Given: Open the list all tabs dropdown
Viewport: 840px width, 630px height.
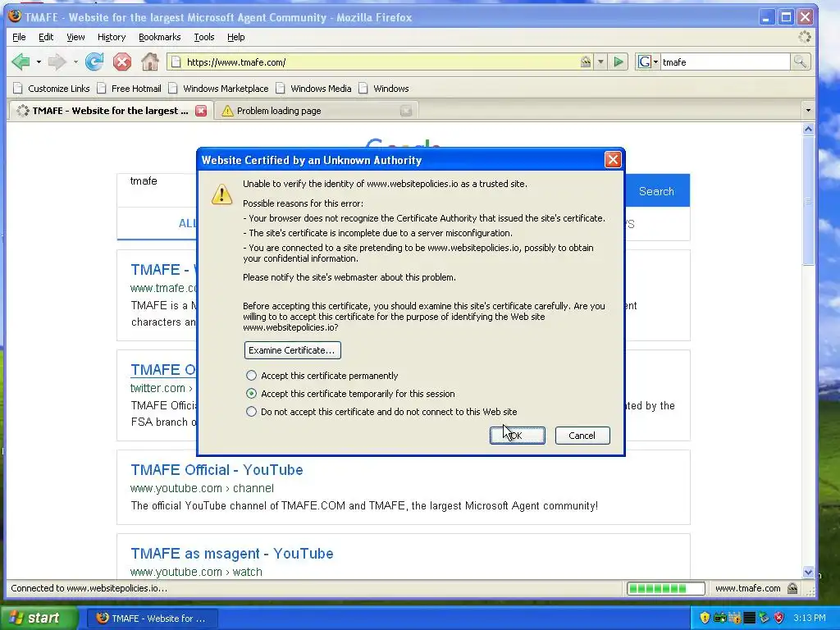Looking at the screenshot, I should point(808,111).
